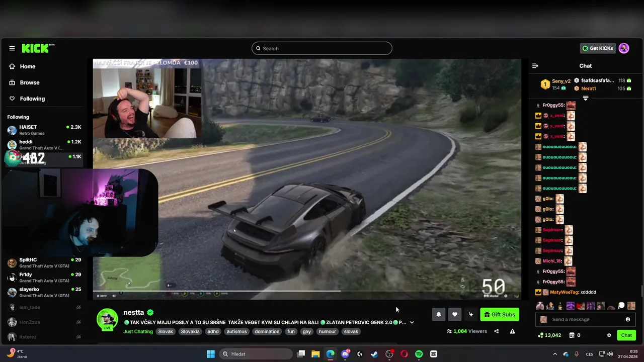Open Steam from taskbar

[x=374, y=354]
